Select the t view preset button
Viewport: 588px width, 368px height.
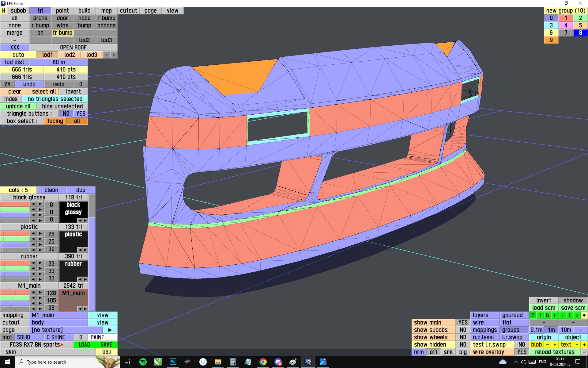569,315
